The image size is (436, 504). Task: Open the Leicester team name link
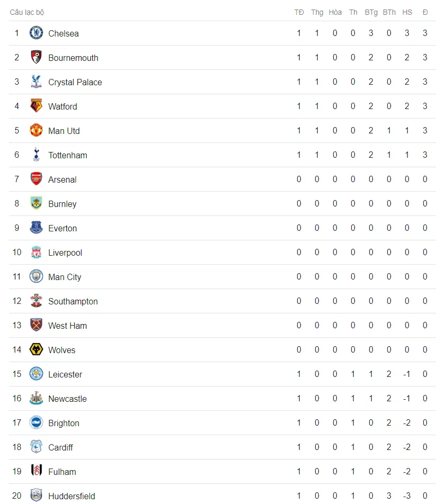coord(65,374)
